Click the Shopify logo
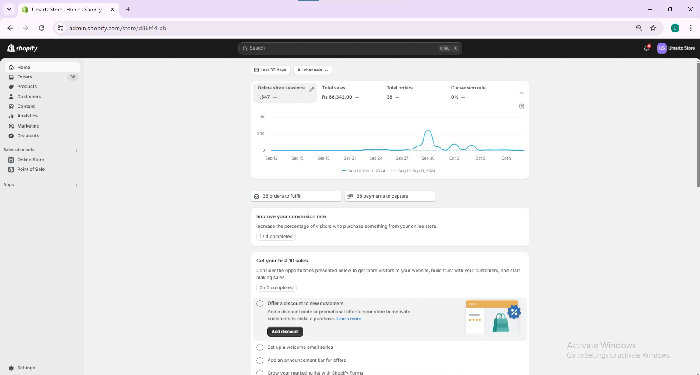Viewport: 700px width, 375px height. [x=22, y=48]
